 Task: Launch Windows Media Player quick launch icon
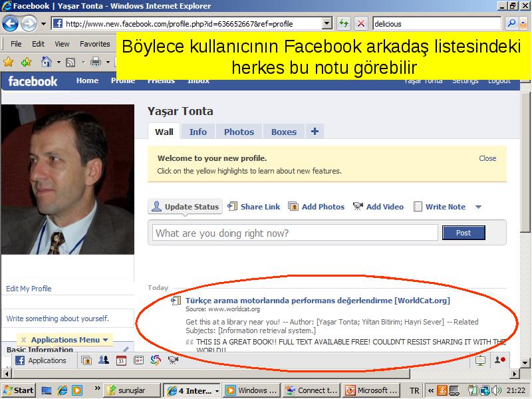tap(77, 390)
